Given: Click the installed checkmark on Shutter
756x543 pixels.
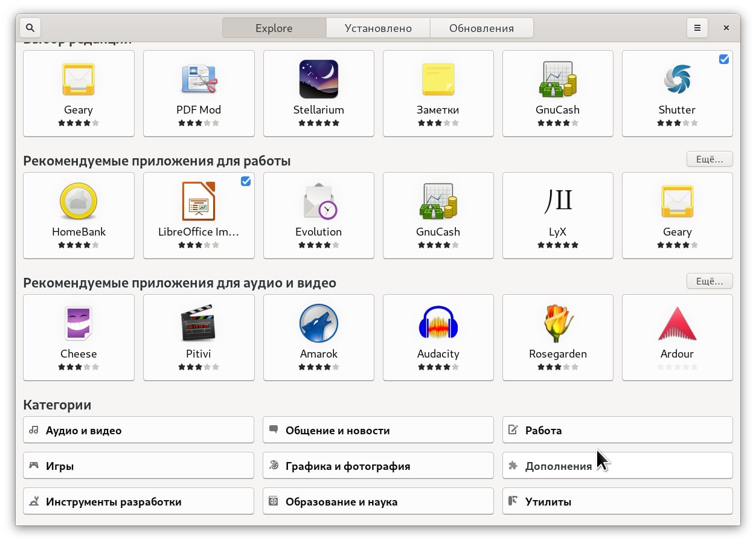Looking at the screenshot, I should (724, 59).
